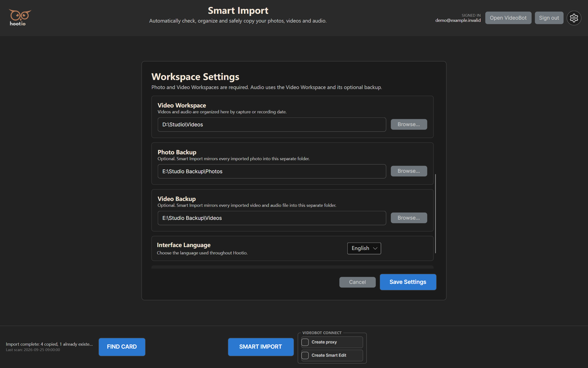Click the Video Workspace section title
Viewport: 588px width, 368px height.
tap(182, 105)
